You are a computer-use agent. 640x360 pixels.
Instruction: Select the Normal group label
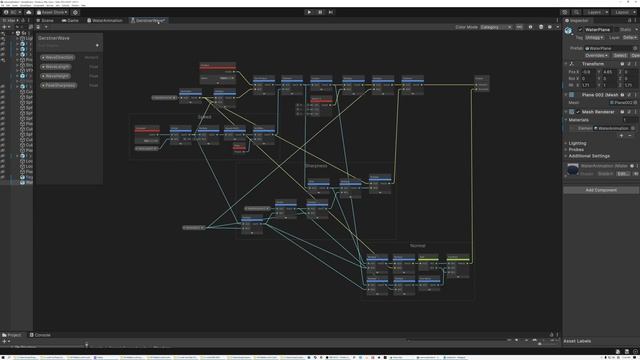click(x=418, y=246)
